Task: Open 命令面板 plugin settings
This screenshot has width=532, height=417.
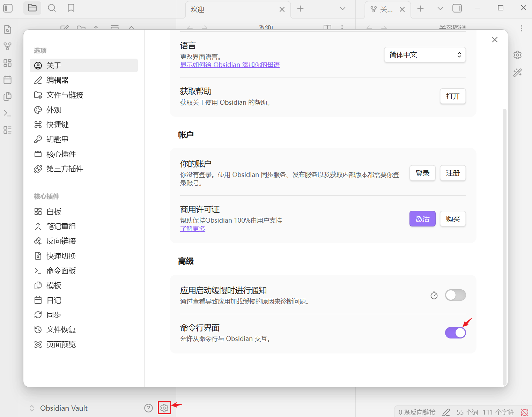Action: tap(84, 271)
